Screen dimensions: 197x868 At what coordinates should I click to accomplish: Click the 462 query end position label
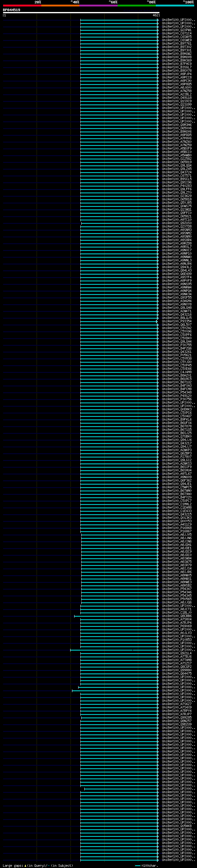pos(155,15)
